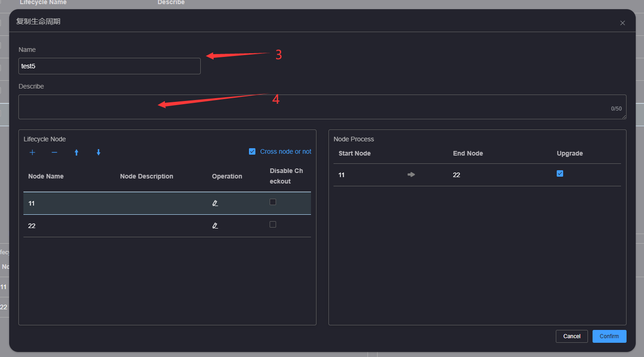Click inside the Describe text area
Image resolution: width=644 pixels, height=357 pixels.
322,107
